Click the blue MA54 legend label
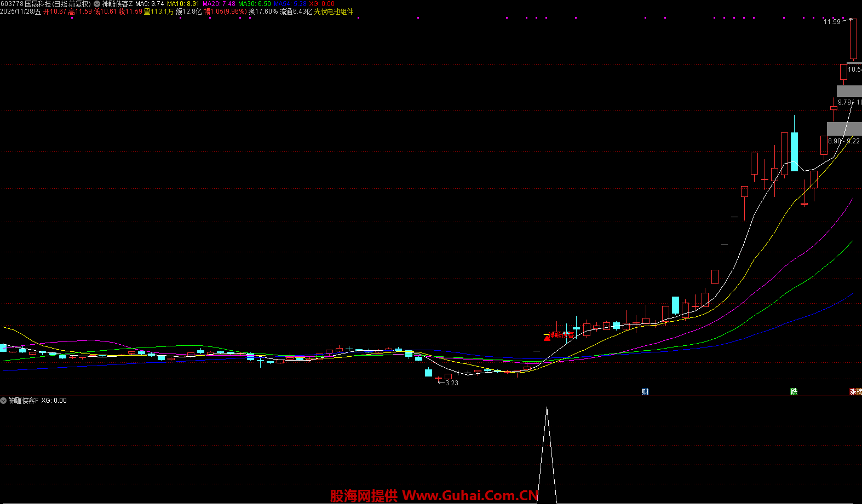 click(290, 4)
